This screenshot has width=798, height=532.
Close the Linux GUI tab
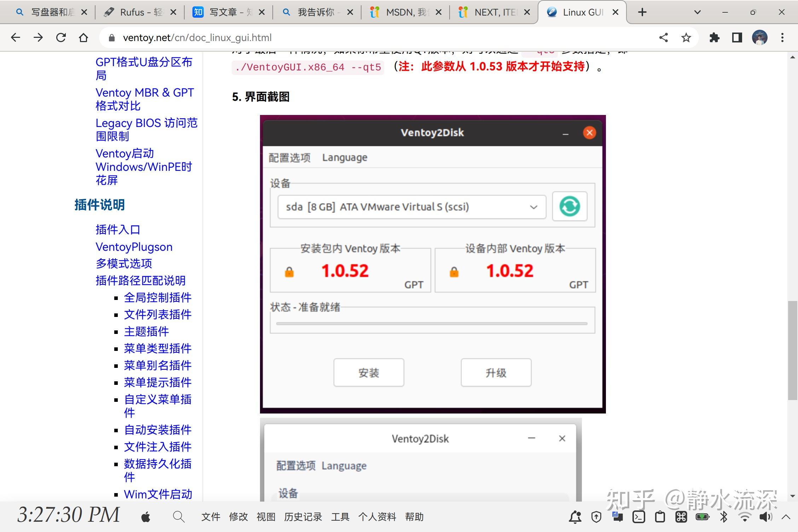tap(615, 12)
